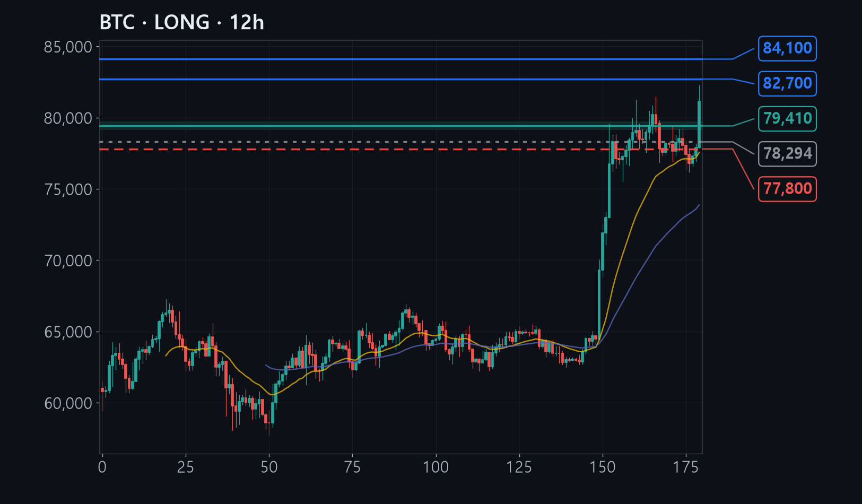Select the 79,410 green price label

[x=787, y=118]
